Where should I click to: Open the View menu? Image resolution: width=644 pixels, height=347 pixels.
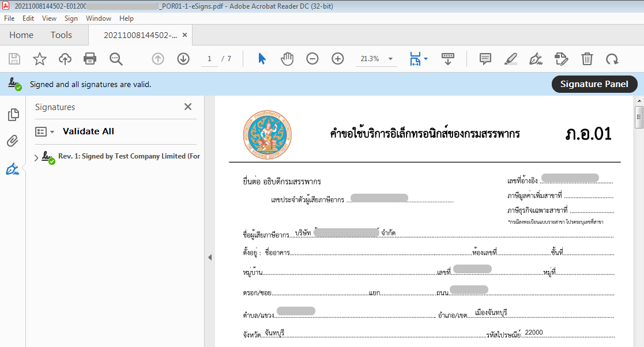(49, 18)
